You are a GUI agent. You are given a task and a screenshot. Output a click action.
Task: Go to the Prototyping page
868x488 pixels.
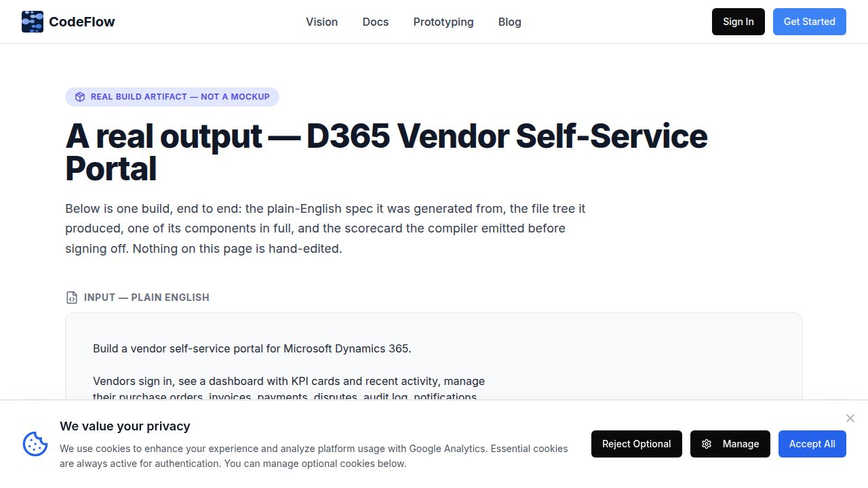coord(443,22)
